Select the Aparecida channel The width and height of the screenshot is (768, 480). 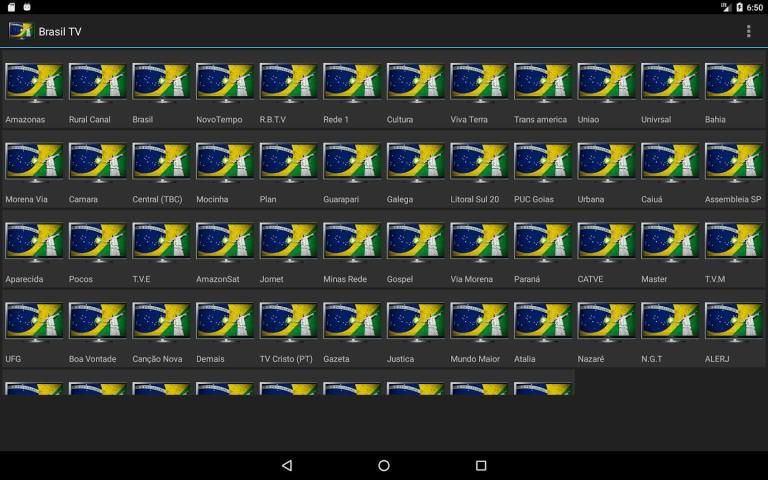(33, 244)
